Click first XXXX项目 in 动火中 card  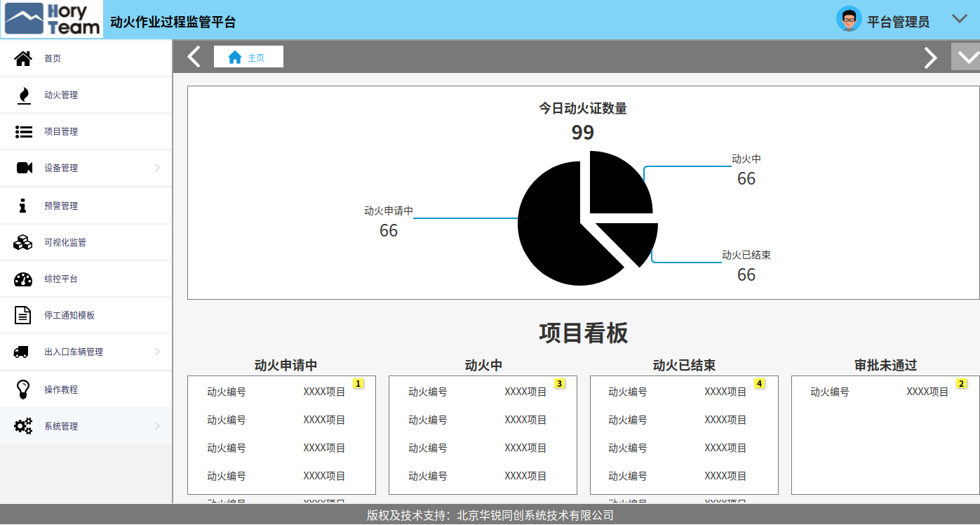click(526, 392)
